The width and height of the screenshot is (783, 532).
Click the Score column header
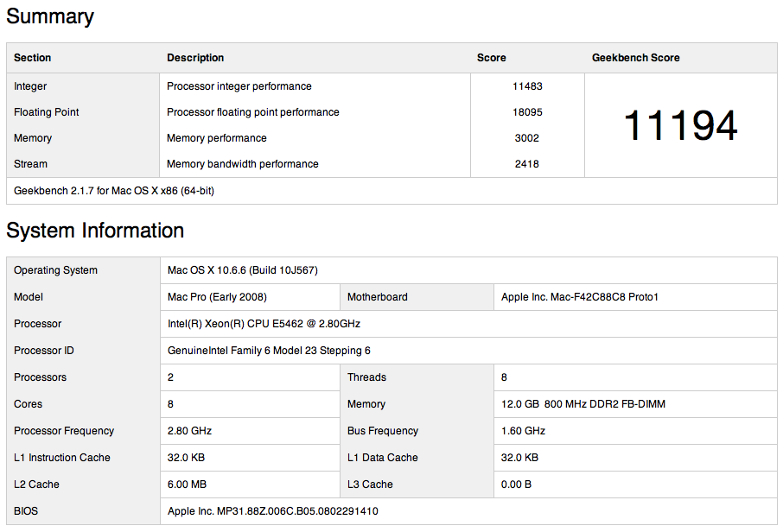(x=492, y=58)
